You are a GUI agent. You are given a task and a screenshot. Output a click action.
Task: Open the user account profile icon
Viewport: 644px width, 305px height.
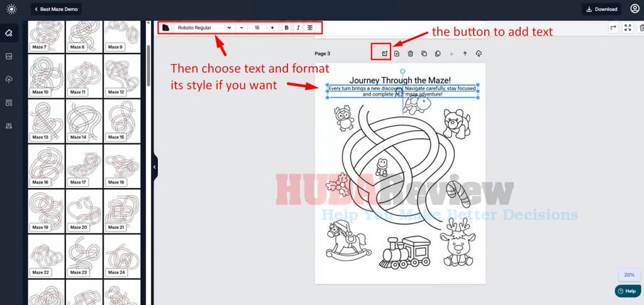(635, 9)
